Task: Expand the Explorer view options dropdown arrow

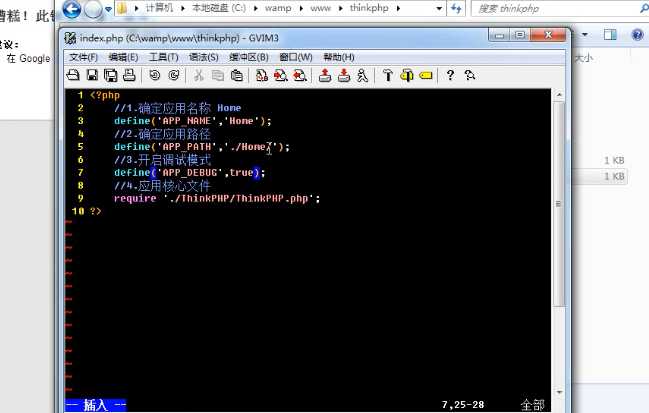Action: 585,35
